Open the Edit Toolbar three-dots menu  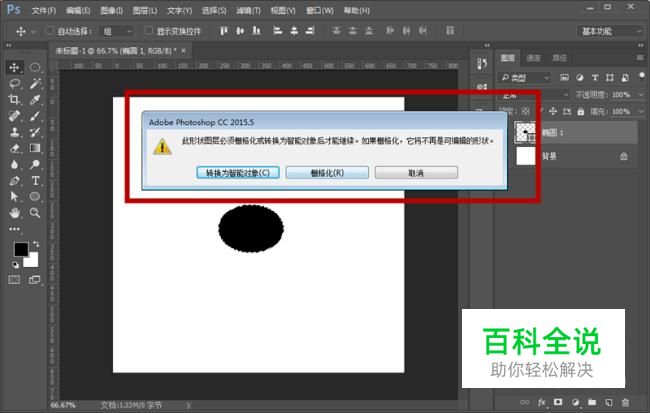[15, 228]
